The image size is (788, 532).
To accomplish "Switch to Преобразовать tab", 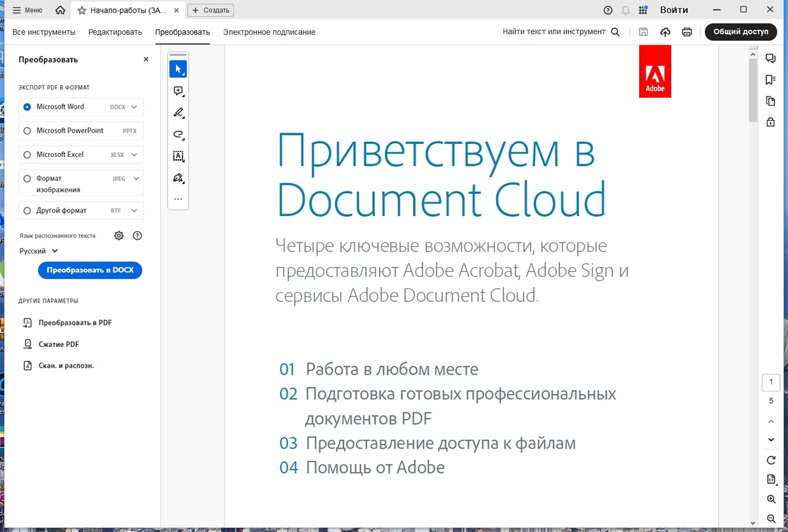I will click(183, 32).
